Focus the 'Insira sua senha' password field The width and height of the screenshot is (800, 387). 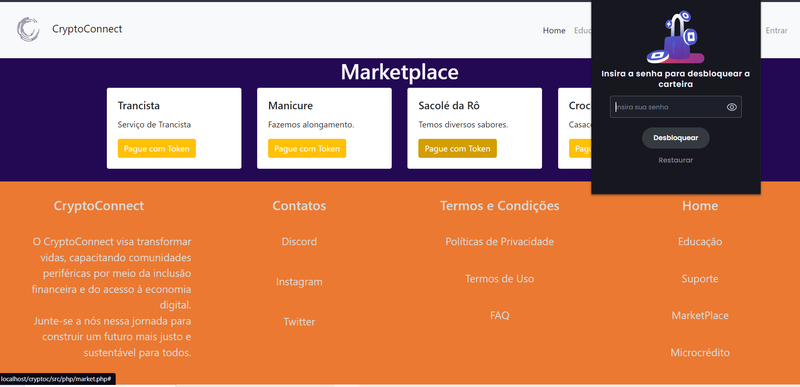pyautogui.click(x=676, y=107)
